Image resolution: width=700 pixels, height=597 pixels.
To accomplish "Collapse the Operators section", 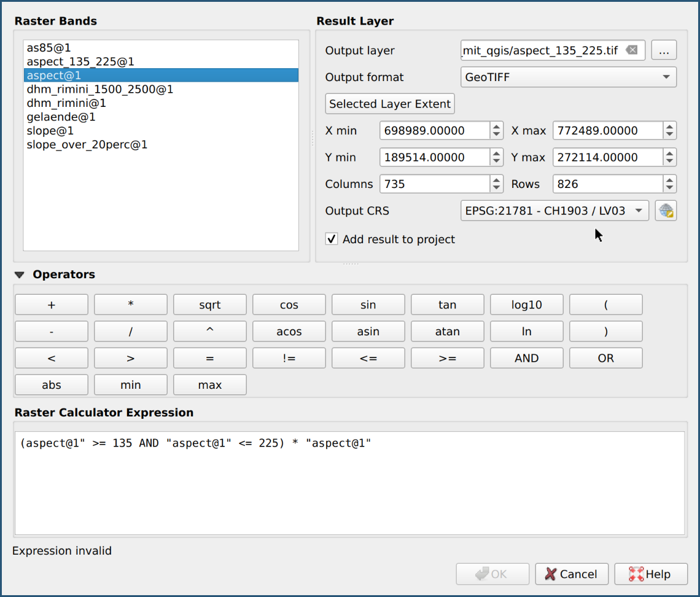I will [20, 275].
